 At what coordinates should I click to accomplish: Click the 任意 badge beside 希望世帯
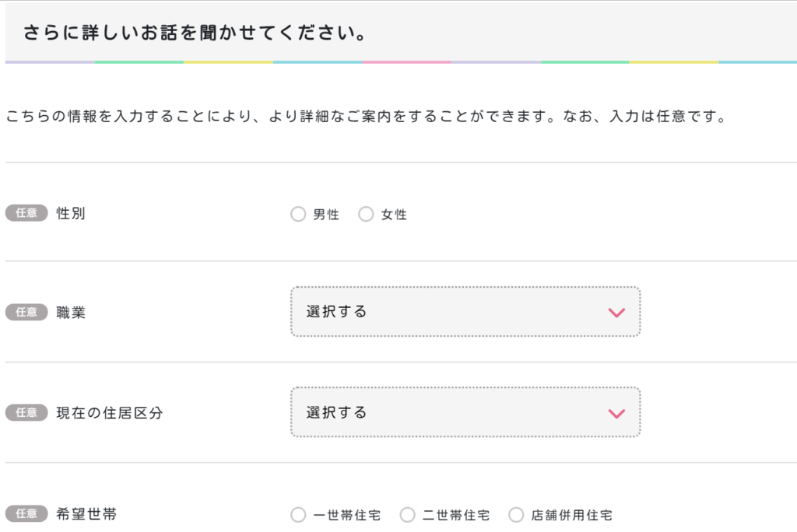26,513
